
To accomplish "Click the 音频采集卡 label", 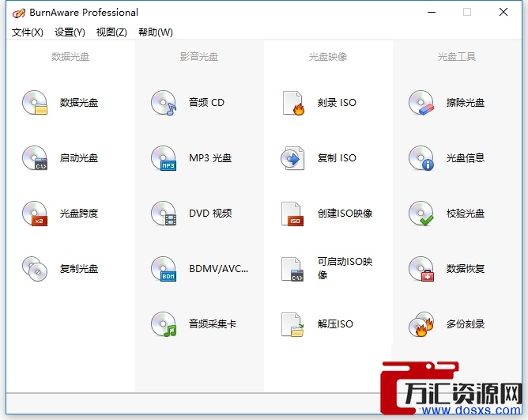I will (213, 324).
